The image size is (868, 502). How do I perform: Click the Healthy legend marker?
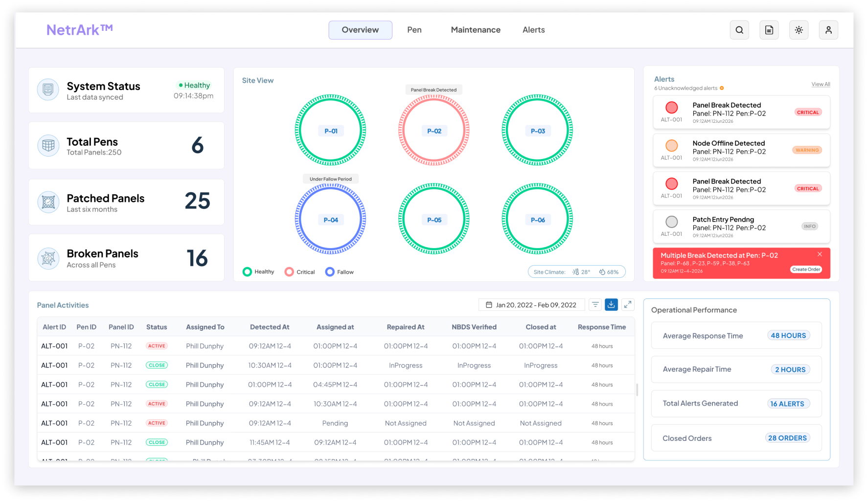click(x=247, y=272)
